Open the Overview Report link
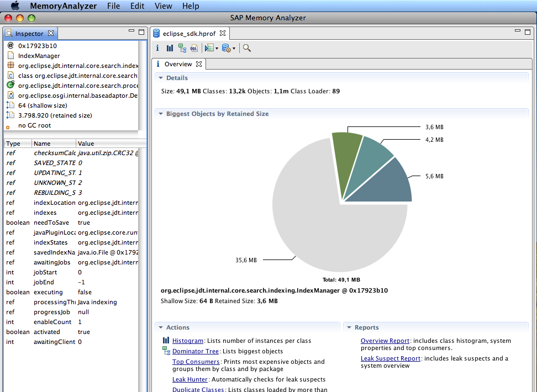537x392 pixels. click(x=385, y=341)
